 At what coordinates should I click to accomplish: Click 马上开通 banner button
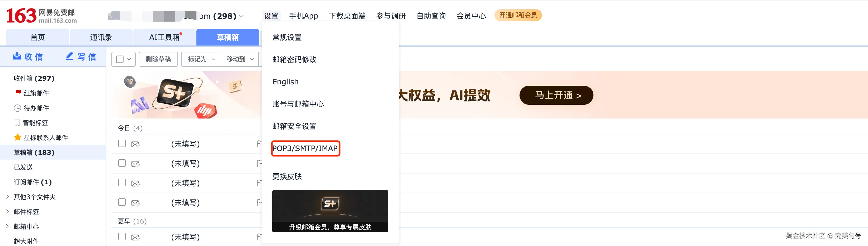point(556,95)
